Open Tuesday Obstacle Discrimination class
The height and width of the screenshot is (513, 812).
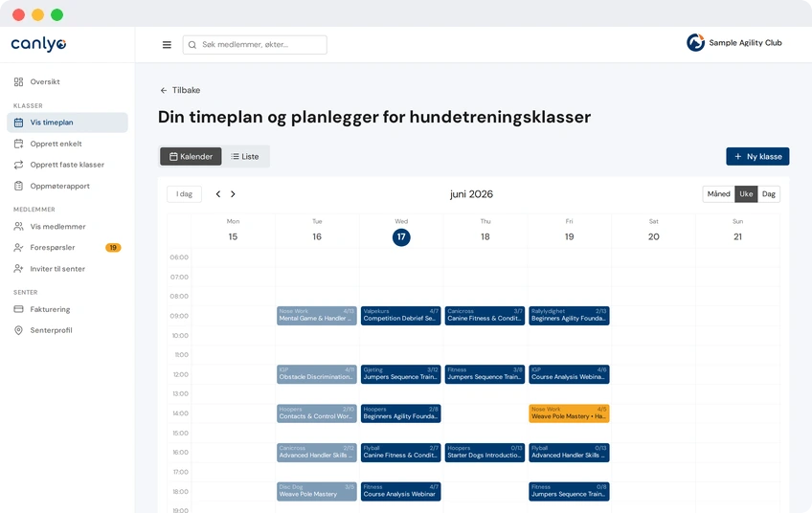coord(317,374)
